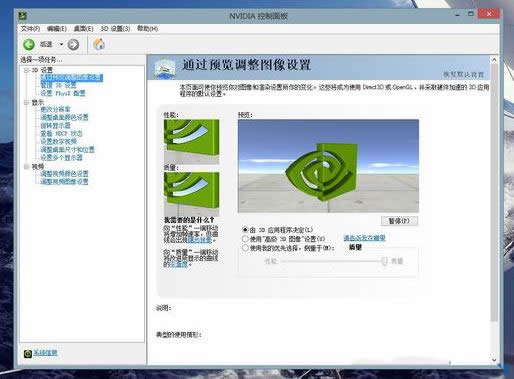Click the link in the 性能 explanation text
This screenshot has height=379, width=514.
[200, 240]
